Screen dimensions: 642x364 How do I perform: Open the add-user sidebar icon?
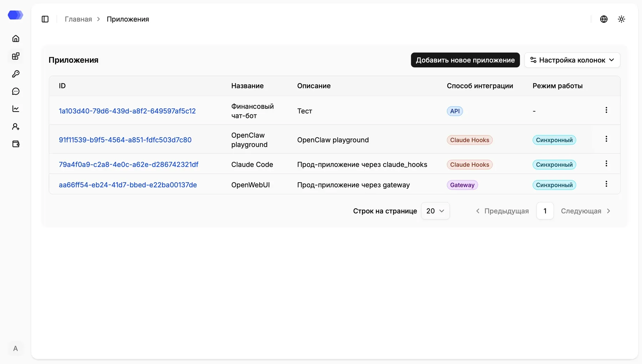coord(16,127)
